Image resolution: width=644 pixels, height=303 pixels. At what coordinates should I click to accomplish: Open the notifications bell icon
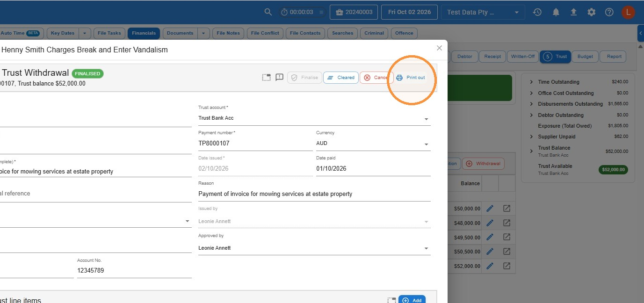[x=556, y=12]
